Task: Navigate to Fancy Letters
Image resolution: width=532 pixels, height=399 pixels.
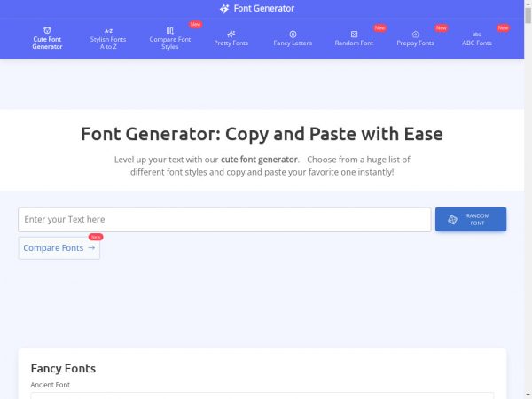Action: click(293, 38)
